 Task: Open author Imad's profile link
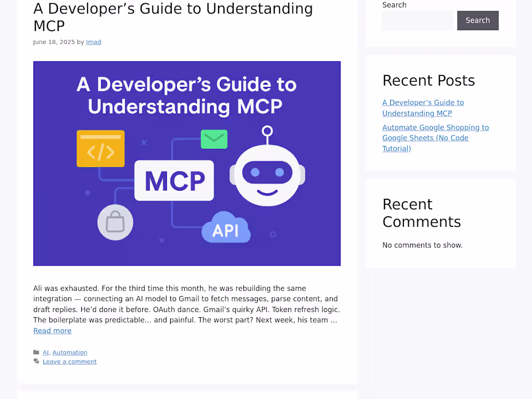[94, 42]
